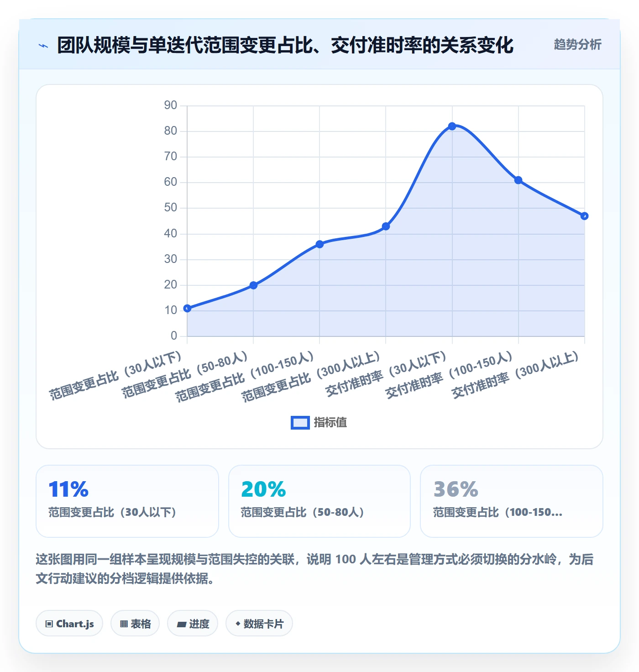639x672 pixels.
Task: Open the 11% 范围变更占比（30人以下）card
Action: [x=127, y=501]
